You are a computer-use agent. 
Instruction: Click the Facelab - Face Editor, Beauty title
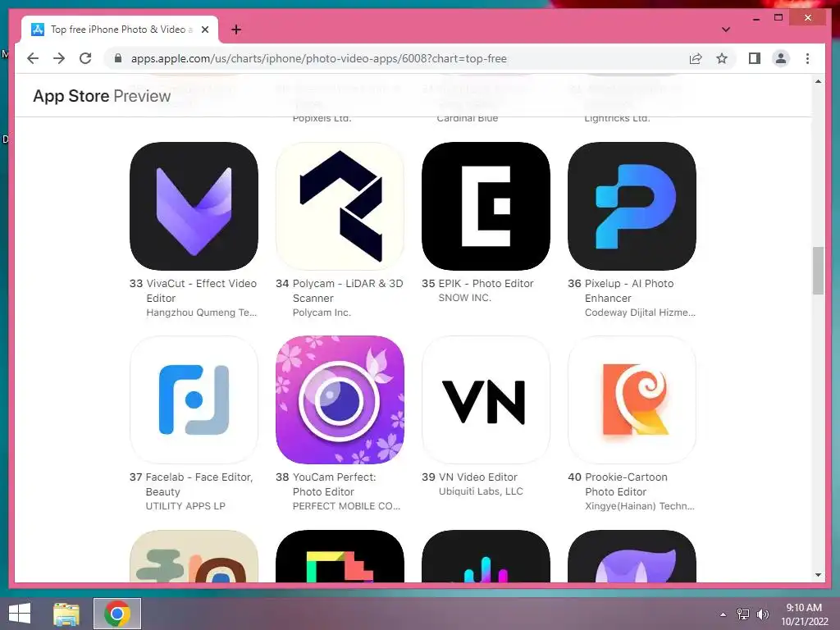pos(199,484)
